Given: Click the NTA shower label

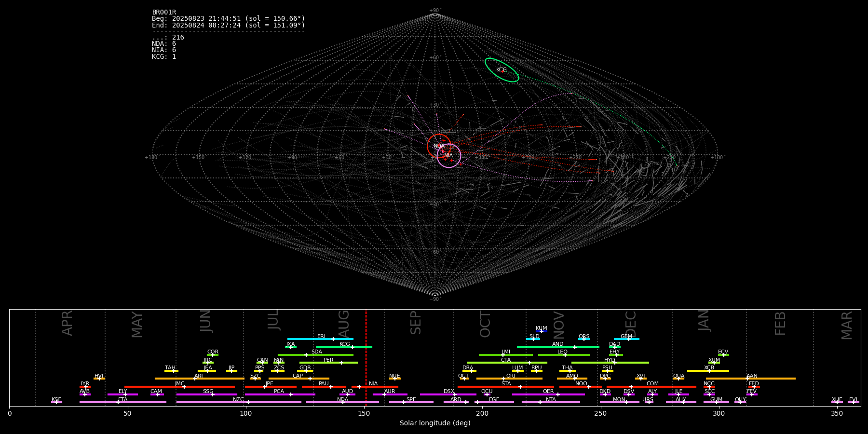Looking at the screenshot, I should (x=551, y=400).
